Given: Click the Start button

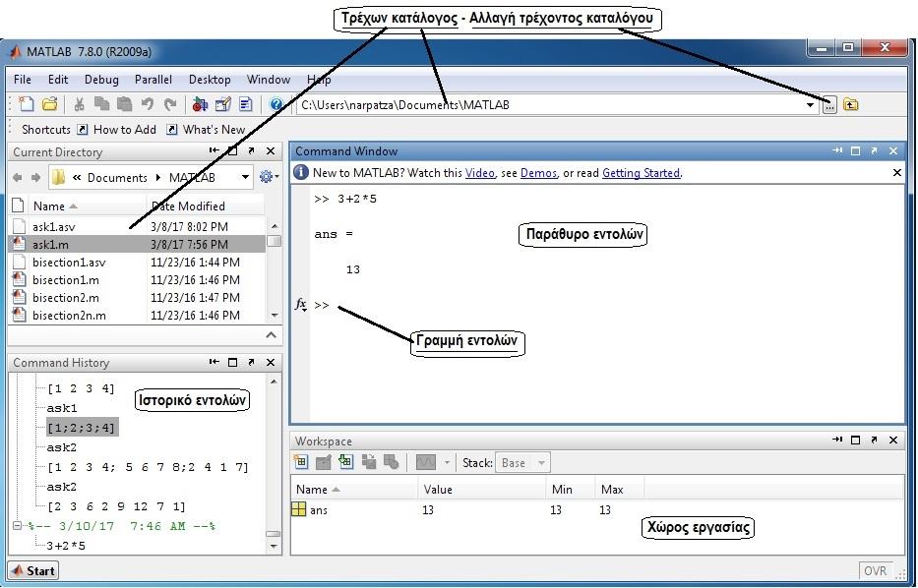Looking at the screenshot, I should pyautogui.click(x=33, y=570).
